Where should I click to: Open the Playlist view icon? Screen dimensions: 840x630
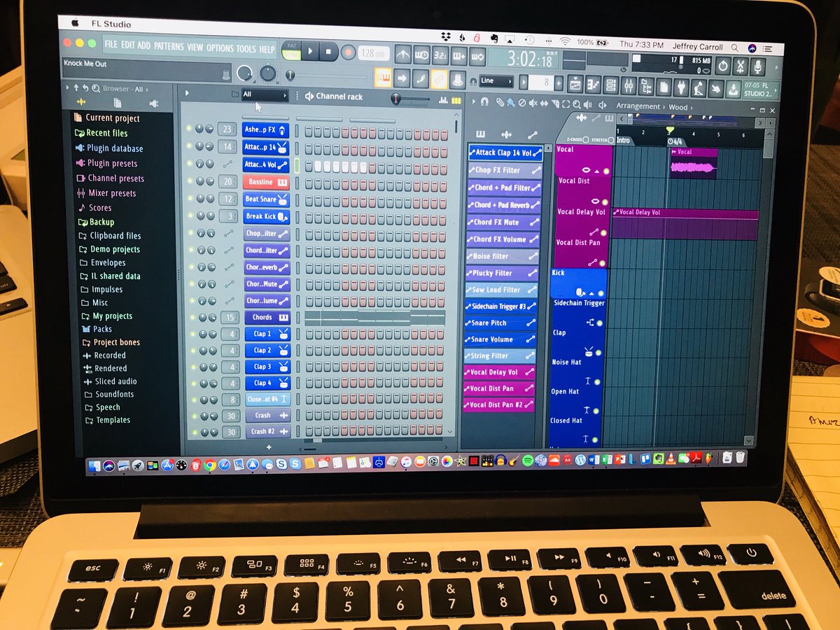575,85
